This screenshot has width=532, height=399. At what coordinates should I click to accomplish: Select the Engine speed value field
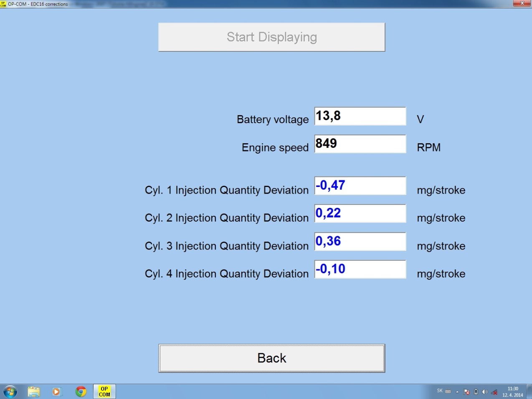click(x=360, y=144)
